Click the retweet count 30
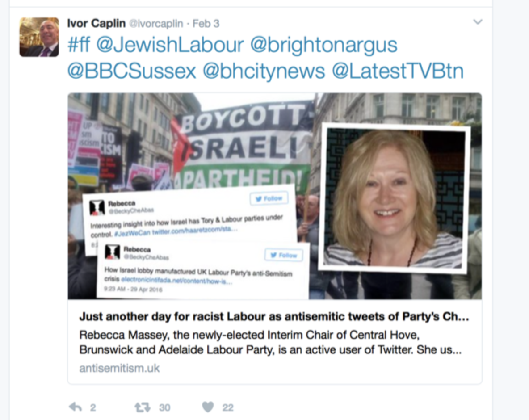Viewport: 529px width, 420px height. (164, 407)
